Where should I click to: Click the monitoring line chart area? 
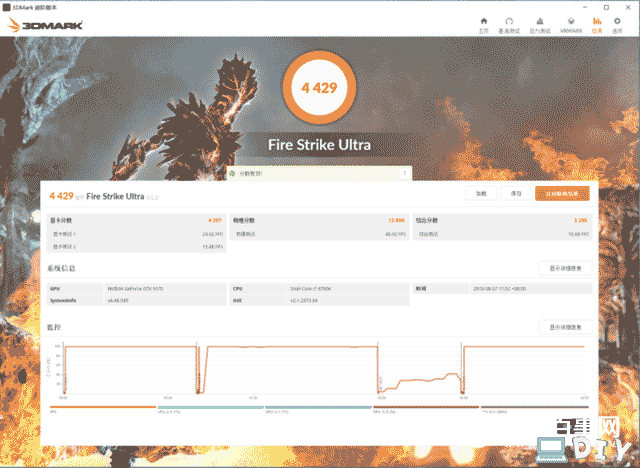[x=324, y=369]
